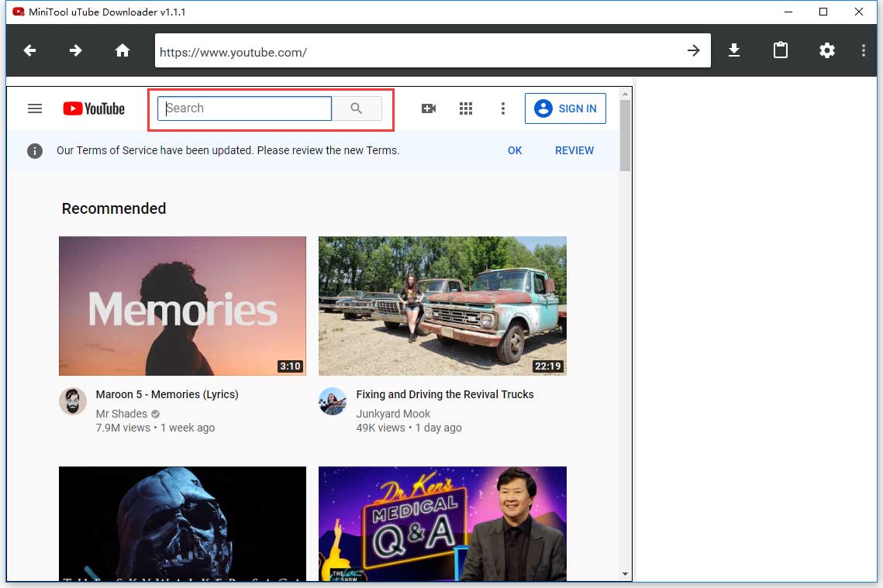This screenshot has height=588, width=883.
Task: Open the YouTube apps grid
Action: [x=466, y=108]
